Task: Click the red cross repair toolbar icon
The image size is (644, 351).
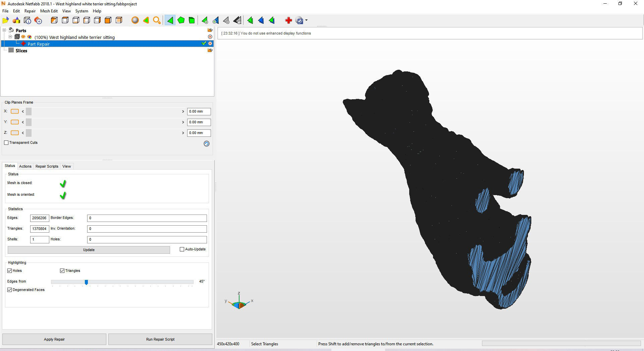Action: 288,20
